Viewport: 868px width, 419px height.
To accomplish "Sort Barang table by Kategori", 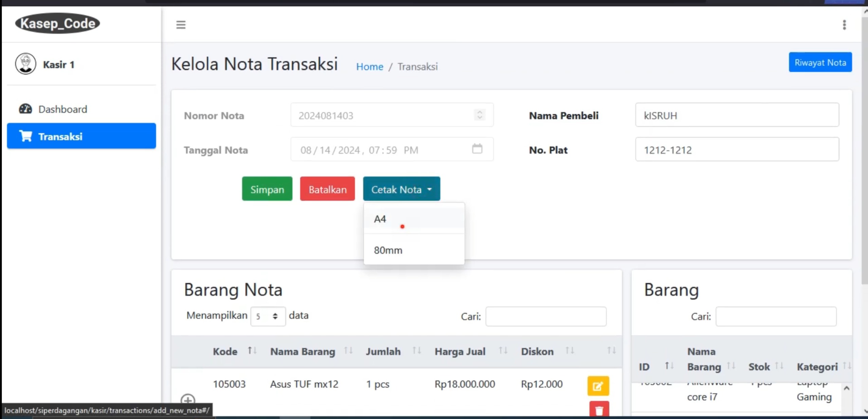I will click(847, 366).
